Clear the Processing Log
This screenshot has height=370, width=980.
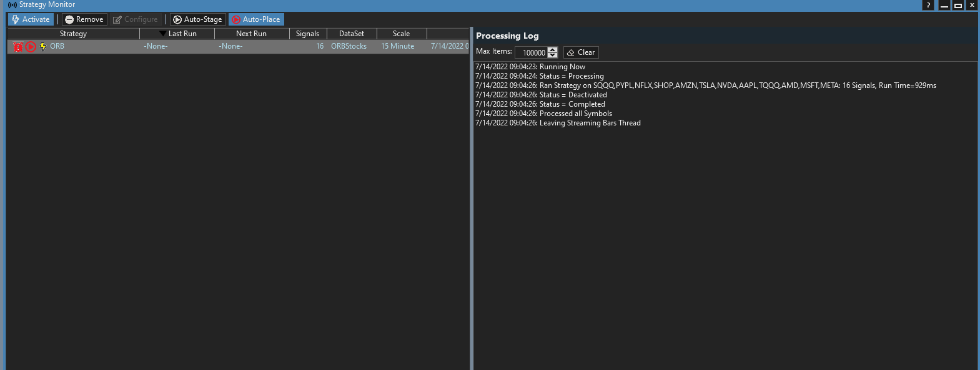(x=581, y=52)
